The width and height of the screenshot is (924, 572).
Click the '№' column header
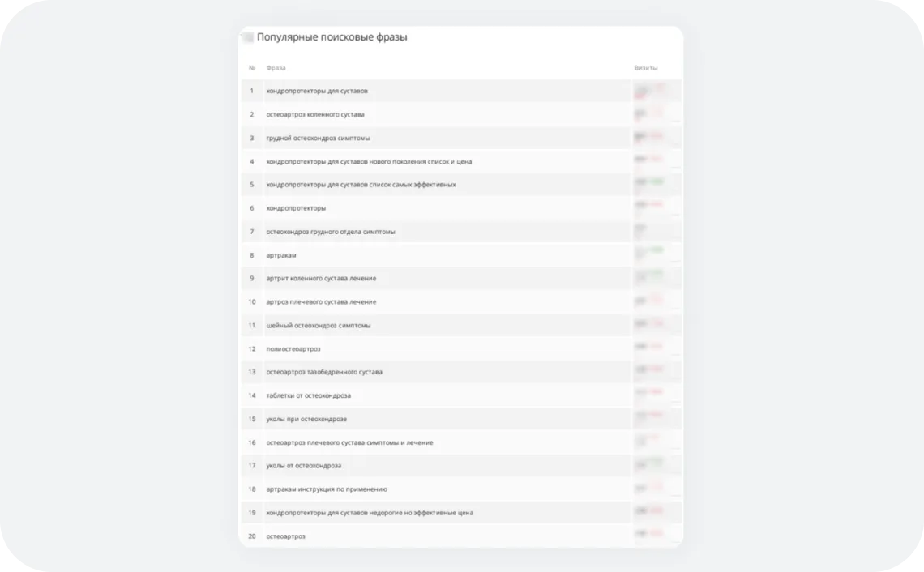tap(251, 68)
